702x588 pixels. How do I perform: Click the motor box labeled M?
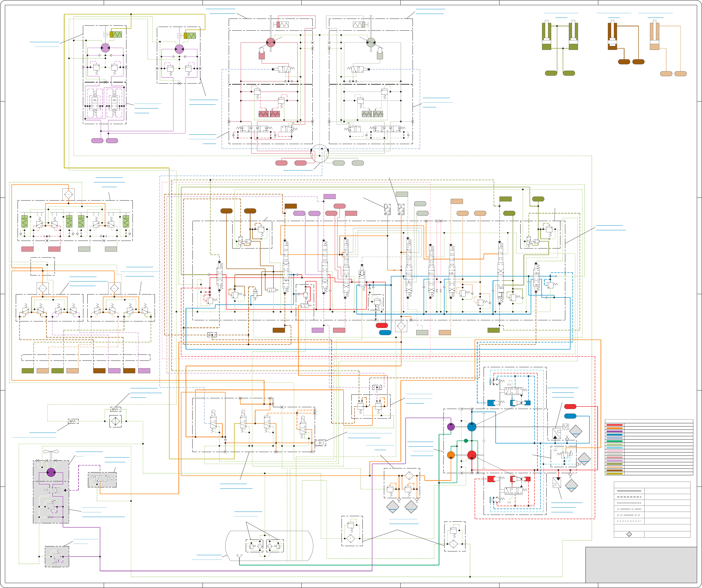click(566, 427)
